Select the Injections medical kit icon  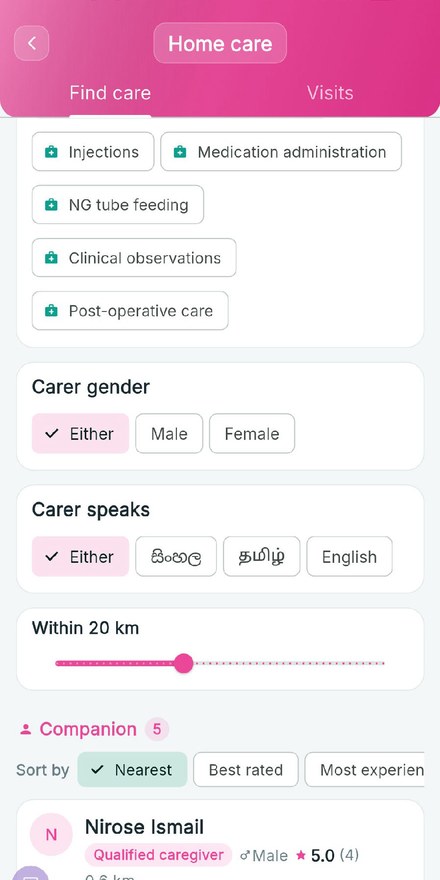coord(51,152)
